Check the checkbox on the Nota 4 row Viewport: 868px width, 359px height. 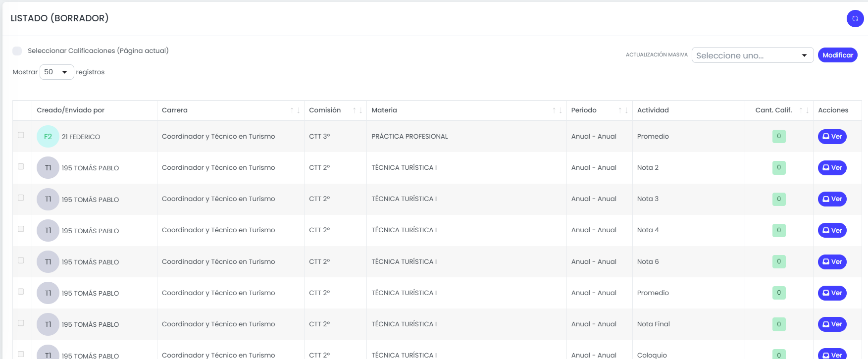tap(21, 229)
